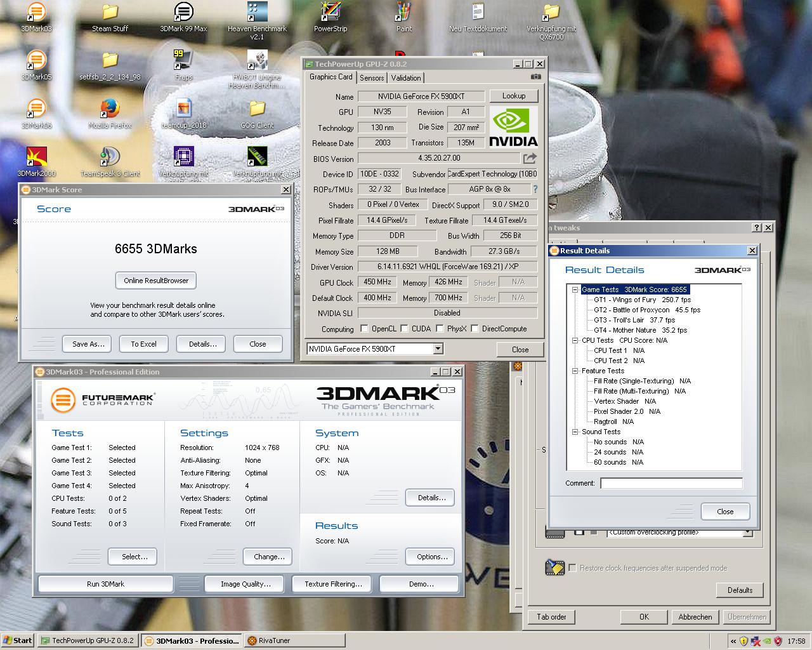Open the Image Quality options

[246, 584]
